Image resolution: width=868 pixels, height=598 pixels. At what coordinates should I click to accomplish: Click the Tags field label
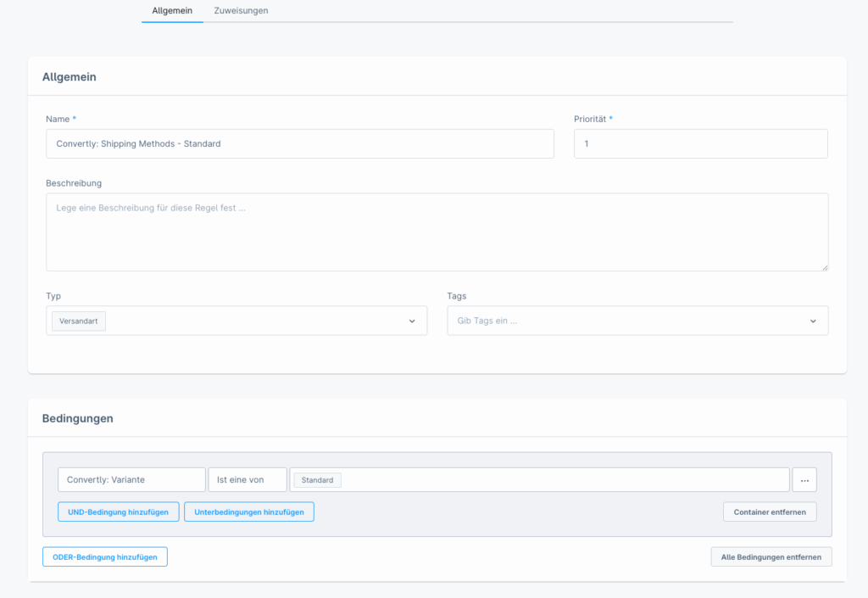point(457,296)
